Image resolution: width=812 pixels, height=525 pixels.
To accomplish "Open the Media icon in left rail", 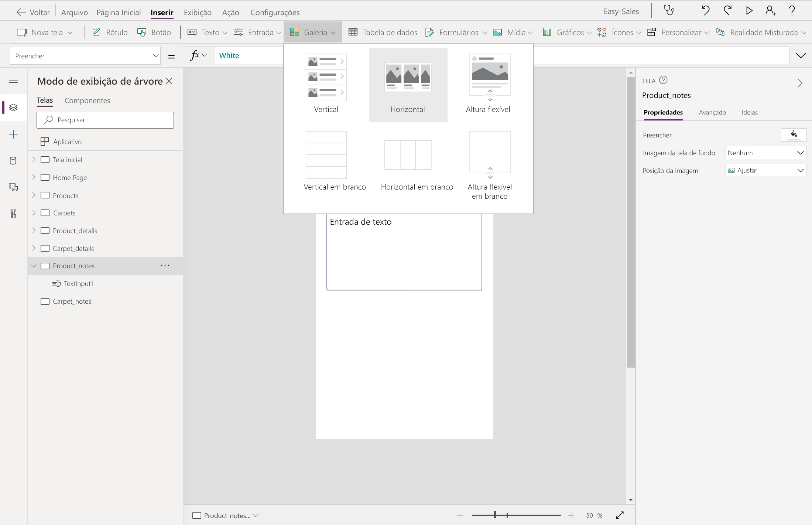I will pyautogui.click(x=13, y=187).
